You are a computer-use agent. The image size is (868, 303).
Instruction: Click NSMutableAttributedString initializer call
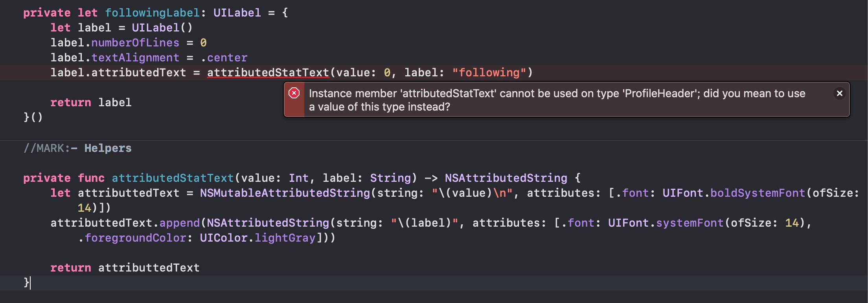[x=285, y=193]
